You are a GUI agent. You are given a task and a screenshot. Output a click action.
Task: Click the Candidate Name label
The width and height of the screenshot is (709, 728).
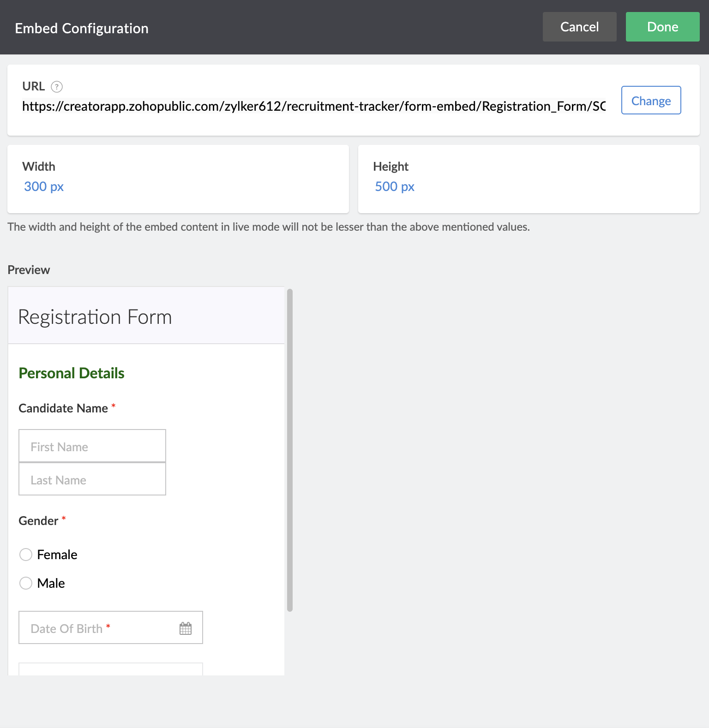coord(63,408)
